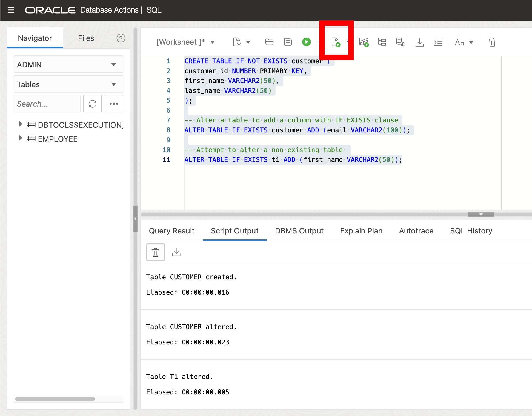This screenshot has height=416, width=532.
Task: Expand the EMPLOYEE table node
Action: [20, 138]
